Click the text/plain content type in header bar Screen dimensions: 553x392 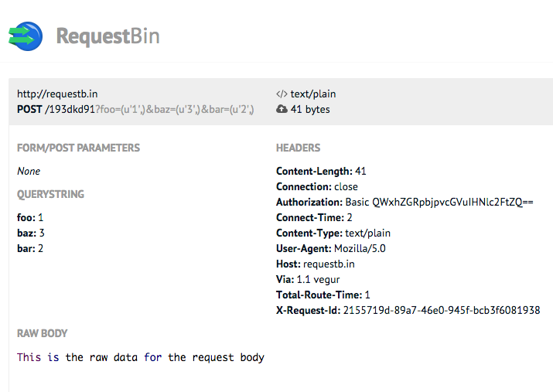point(313,94)
